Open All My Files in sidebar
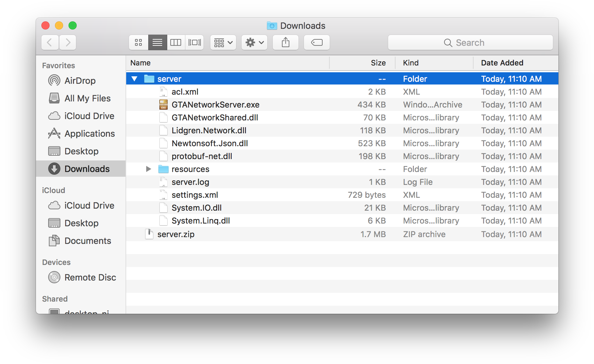This screenshot has height=364, width=594. [81, 98]
